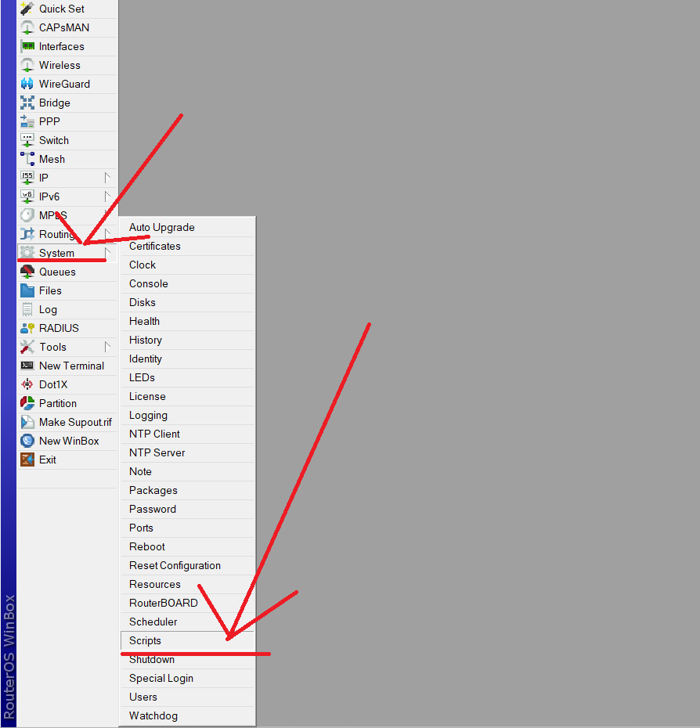
Task: Expand the Tools submenu arrow
Action: pos(107,348)
